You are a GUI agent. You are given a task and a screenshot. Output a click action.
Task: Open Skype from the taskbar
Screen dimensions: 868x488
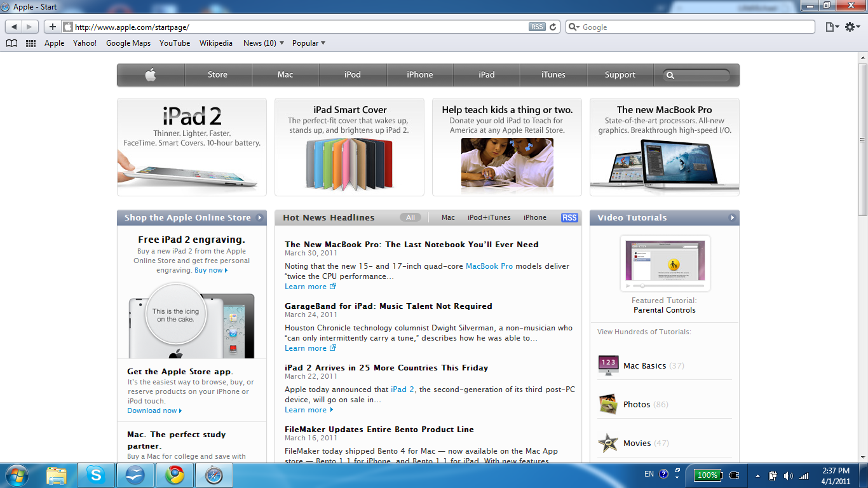96,475
